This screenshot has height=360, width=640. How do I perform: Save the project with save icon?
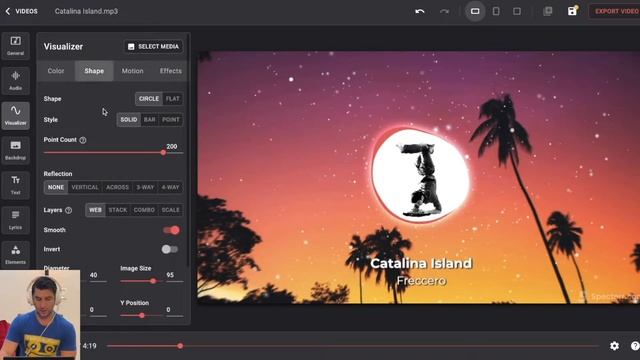572,11
